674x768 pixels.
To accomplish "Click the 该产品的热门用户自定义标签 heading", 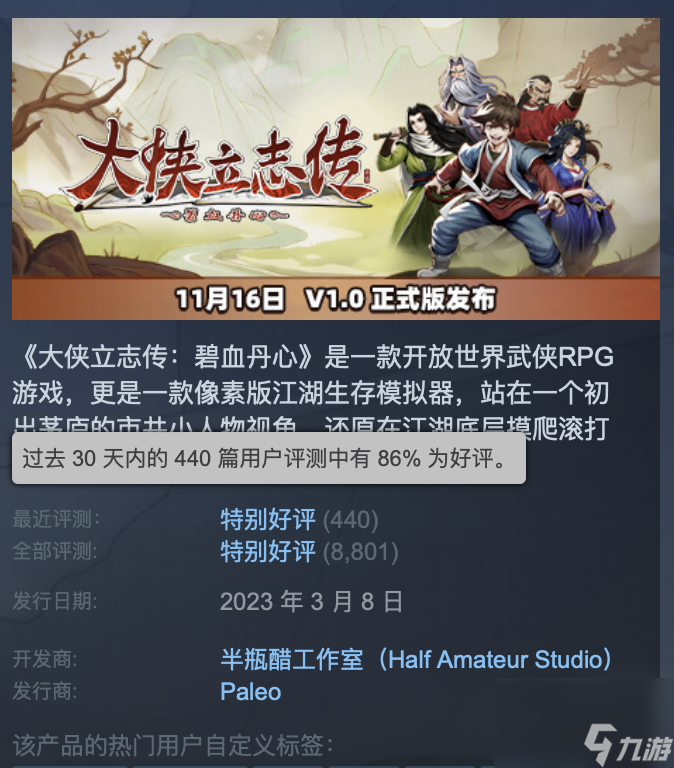I will click(x=173, y=745).
